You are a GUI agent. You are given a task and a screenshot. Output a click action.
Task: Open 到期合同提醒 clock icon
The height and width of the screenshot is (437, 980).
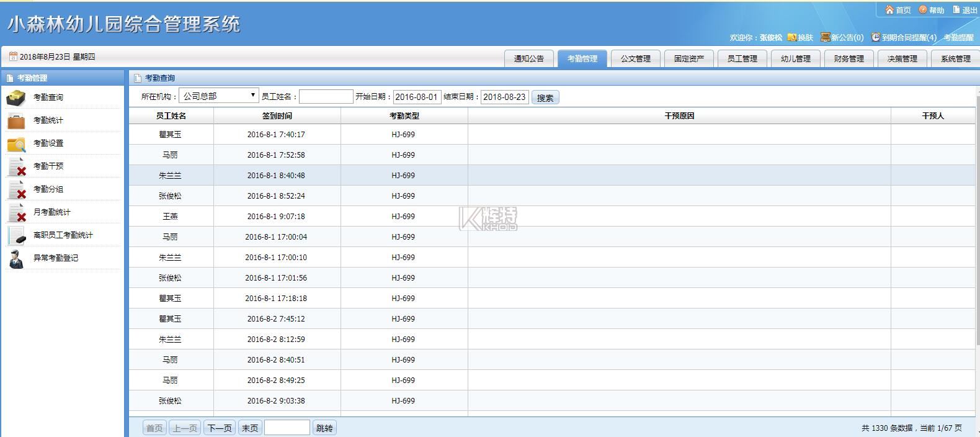click(875, 37)
